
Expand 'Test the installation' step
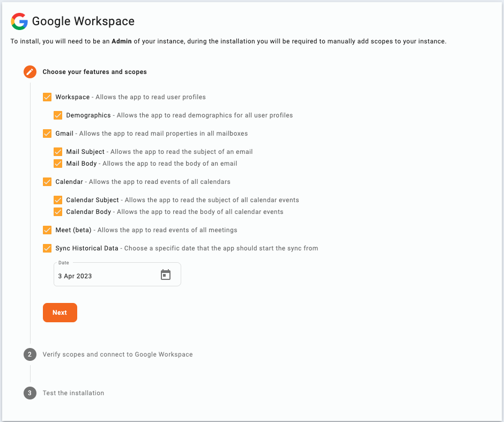73,393
